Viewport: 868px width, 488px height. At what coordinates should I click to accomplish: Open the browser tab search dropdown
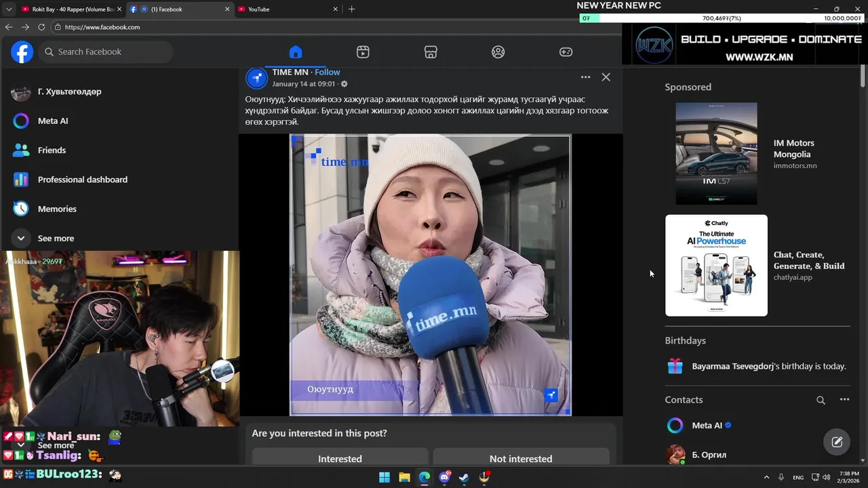tap(9, 9)
